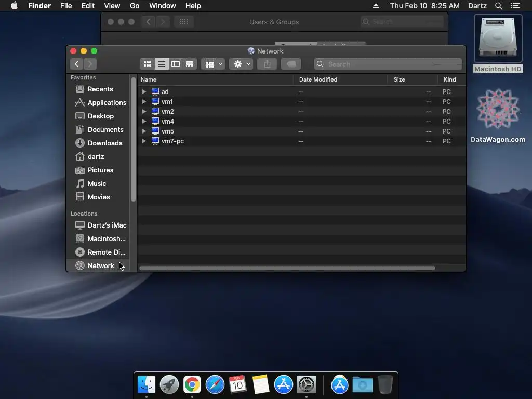This screenshot has width=532, height=399.
Task: Click the Dartz user name in menu bar
Action: coord(477,6)
